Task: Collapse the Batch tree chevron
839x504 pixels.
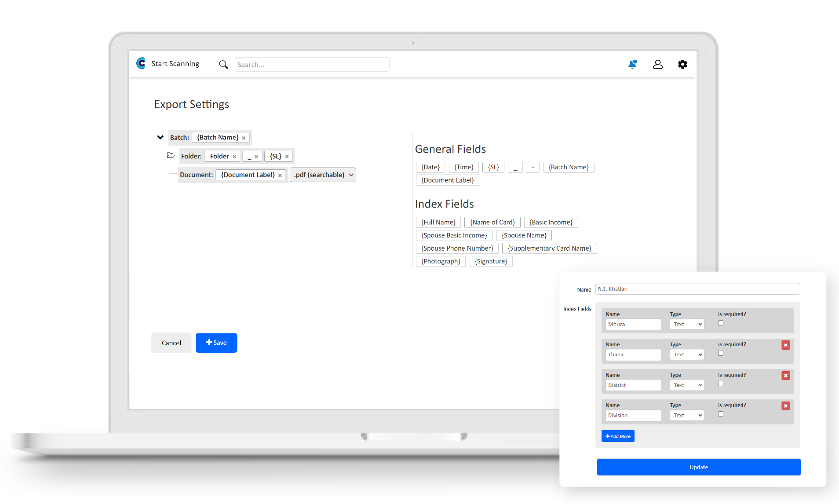Action: 161,137
